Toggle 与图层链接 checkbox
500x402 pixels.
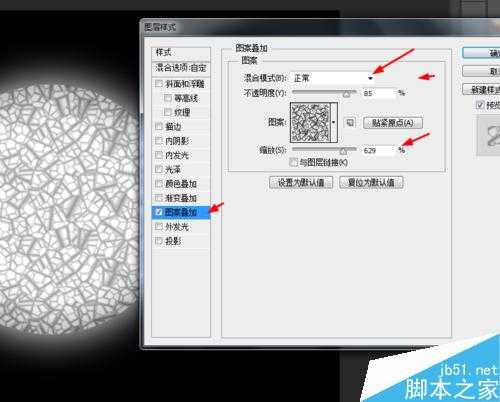[x=293, y=162]
